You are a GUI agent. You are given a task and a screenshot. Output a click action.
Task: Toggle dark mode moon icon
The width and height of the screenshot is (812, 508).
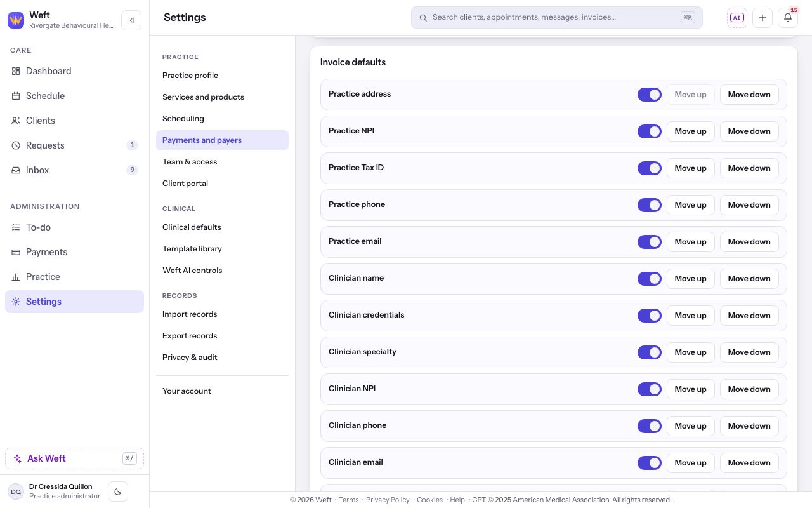coord(118,491)
